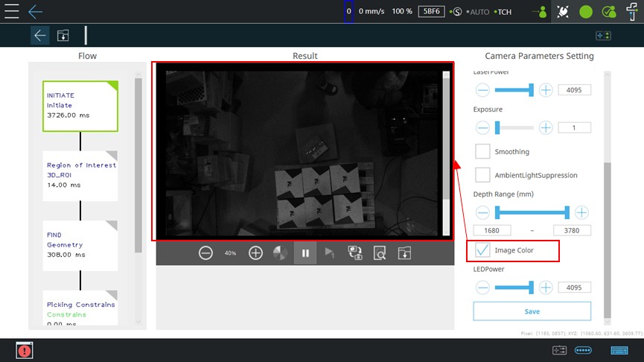Click the user login icon in top bar
Screen dimensions: 644x362
click(x=540, y=12)
